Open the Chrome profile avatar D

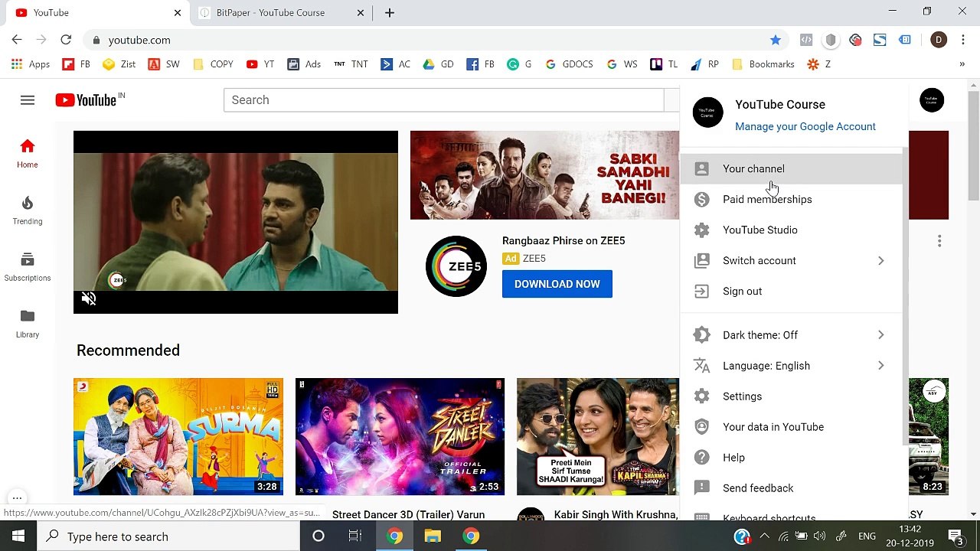click(x=939, y=40)
